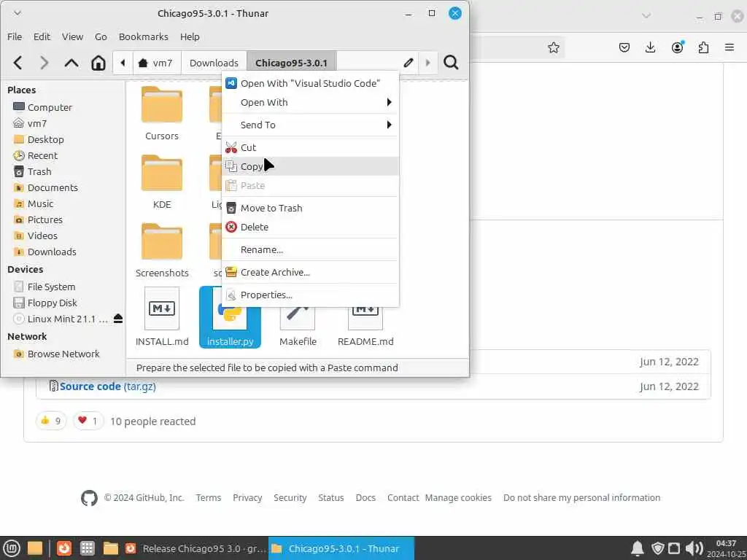Screen dimensions: 747x560
Task: Open Properties... from the context menu
Action: coord(311,295)
